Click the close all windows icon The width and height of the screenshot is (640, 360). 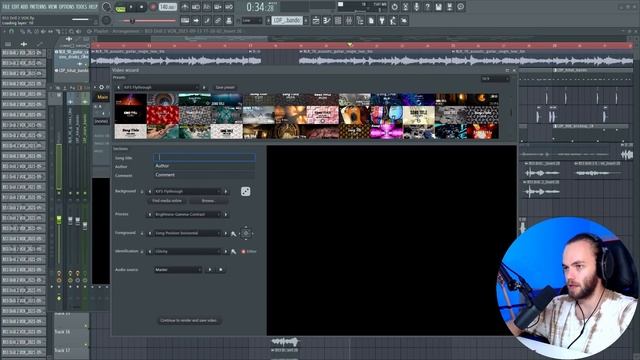[404, 20]
